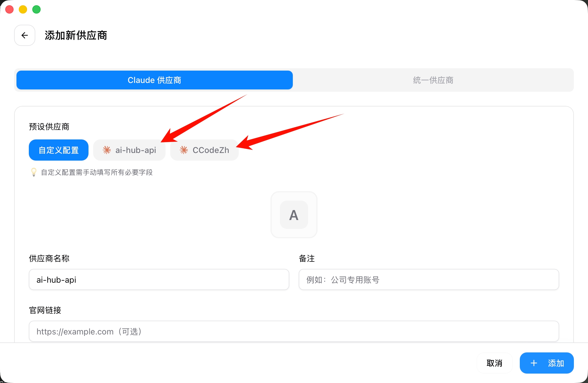This screenshot has width=588, height=383.
Task: Click the plus icon on 添加 button
Action: [x=533, y=363]
